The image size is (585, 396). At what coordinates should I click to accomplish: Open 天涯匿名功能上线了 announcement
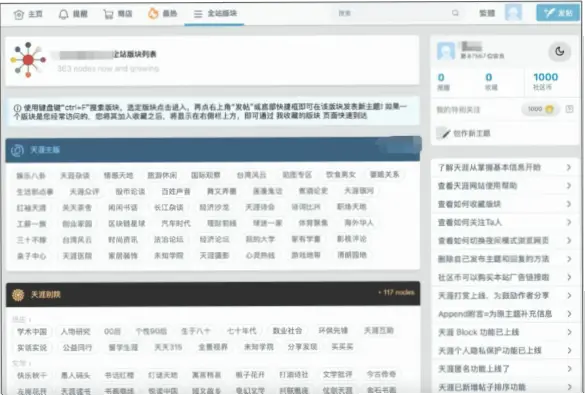pyautogui.click(x=474, y=369)
